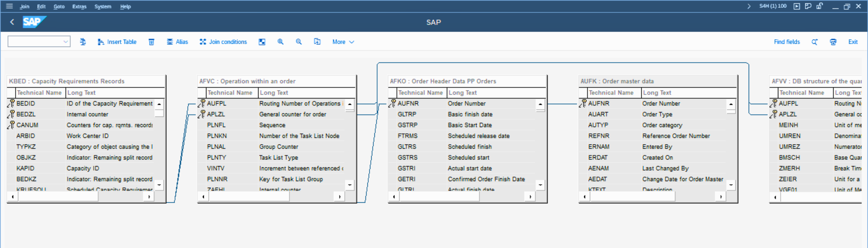Viewport: 868px width, 248px height.
Task: Click the print icon in toolbar
Action: pyautogui.click(x=833, y=42)
